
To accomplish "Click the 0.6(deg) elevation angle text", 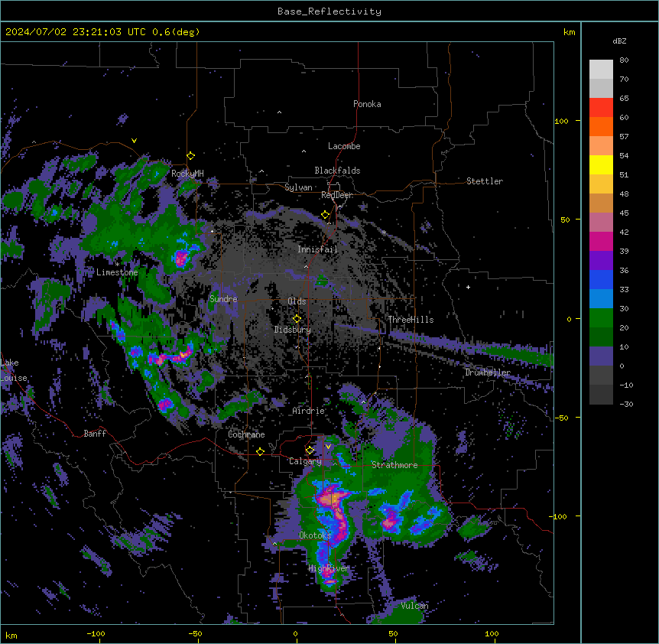I will [176, 32].
